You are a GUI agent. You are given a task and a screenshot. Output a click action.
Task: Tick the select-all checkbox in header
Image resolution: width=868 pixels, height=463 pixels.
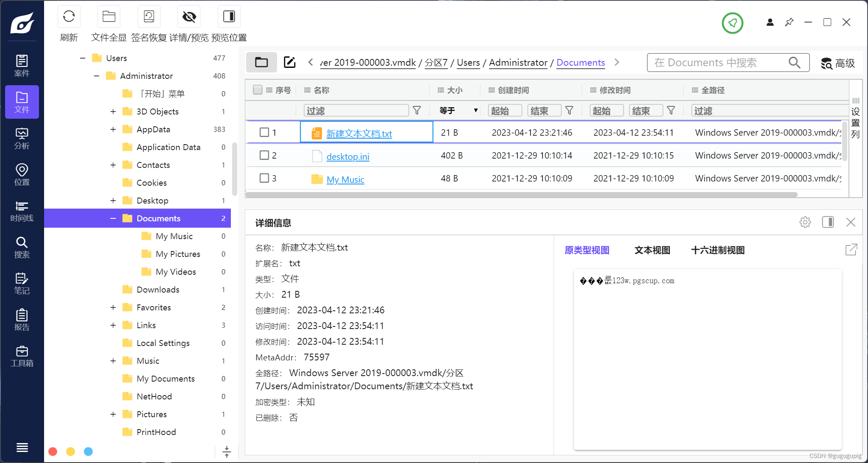coord(257,89)
